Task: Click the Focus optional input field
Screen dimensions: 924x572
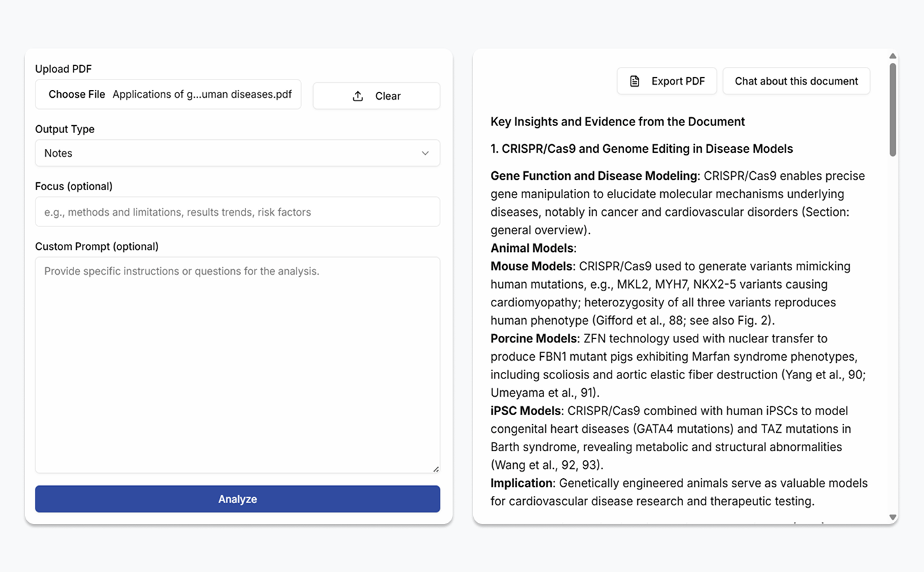Action: pos(238,212)
